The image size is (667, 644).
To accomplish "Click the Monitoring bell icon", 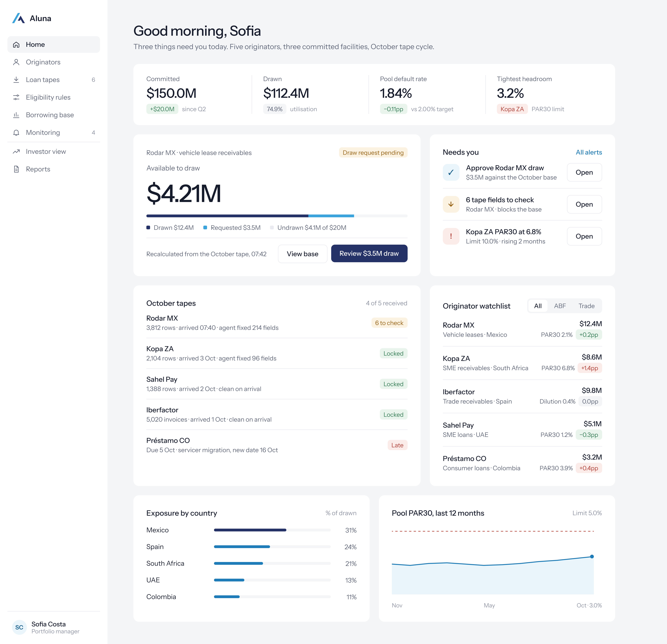I will coord(16,133).
